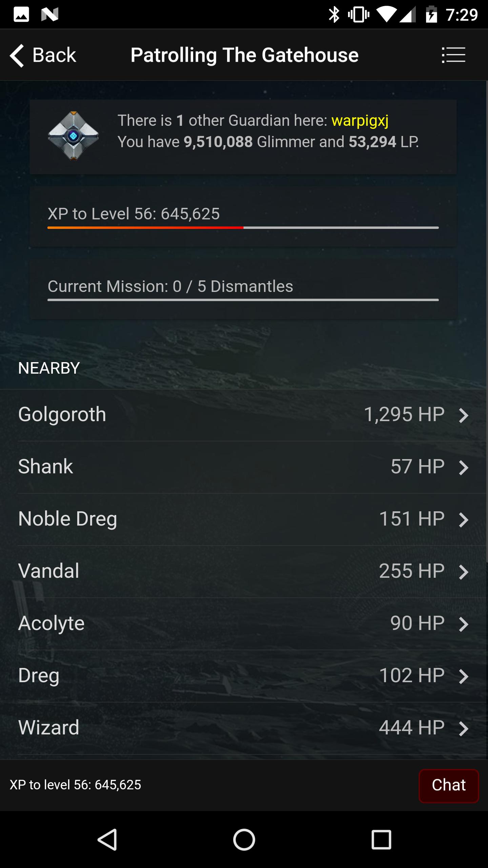Open the list menu icon
The image size is (488, 868).
tap(453, 55)
